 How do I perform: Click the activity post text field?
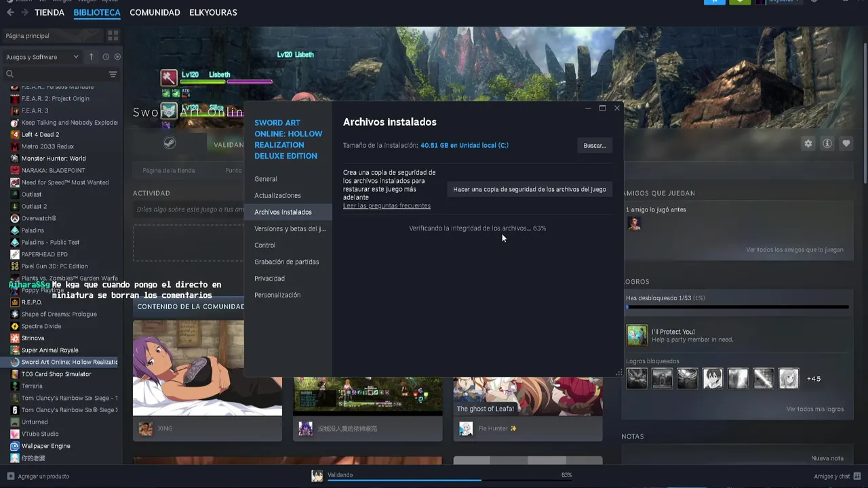point(188,209)
